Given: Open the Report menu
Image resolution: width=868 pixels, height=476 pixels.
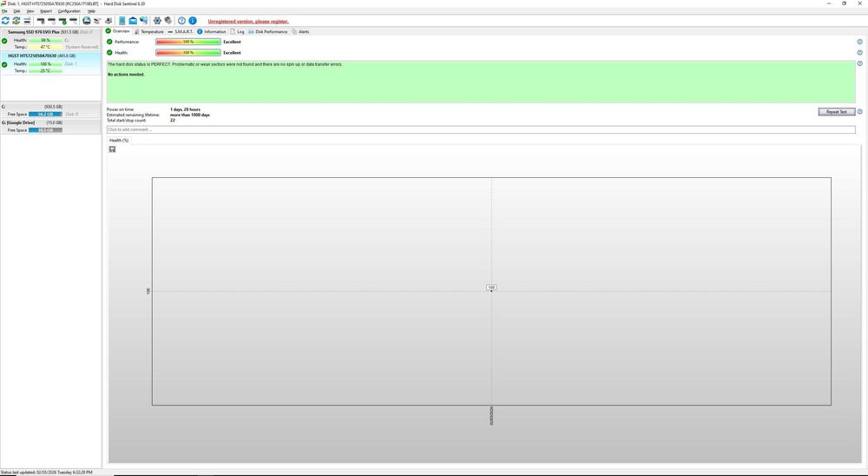Looking at the screenshot, I should [x=46, y=11].
